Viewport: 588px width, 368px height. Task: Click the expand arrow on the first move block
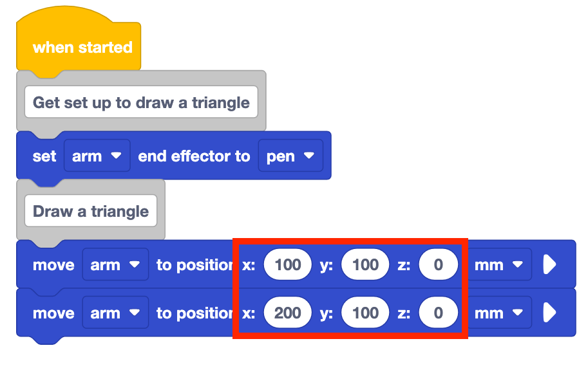coord(549,265)
